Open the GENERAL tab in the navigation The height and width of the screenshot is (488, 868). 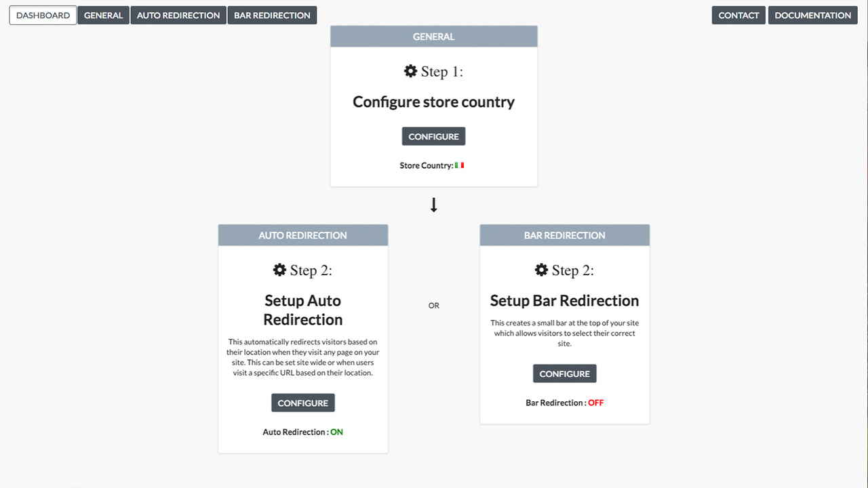click(x=103, y=15)
